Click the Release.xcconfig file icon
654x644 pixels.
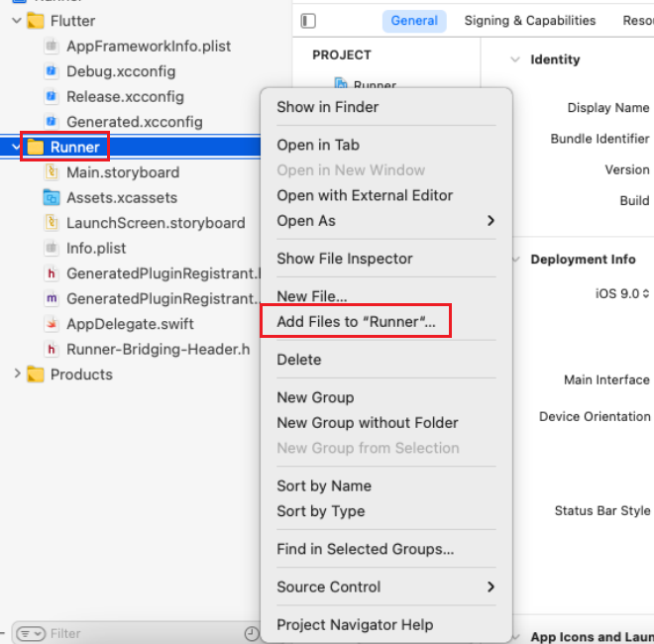pyautogui.click(x=52, y=96)
